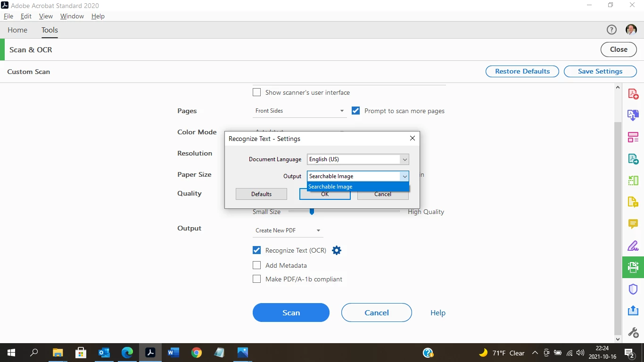Uncheck Recognize Text (OCR) checkbox

click(256, 250)
